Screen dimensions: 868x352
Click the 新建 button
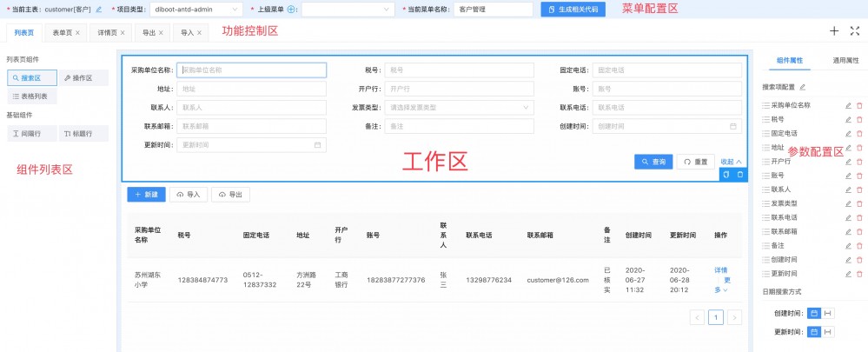(146, 195)
